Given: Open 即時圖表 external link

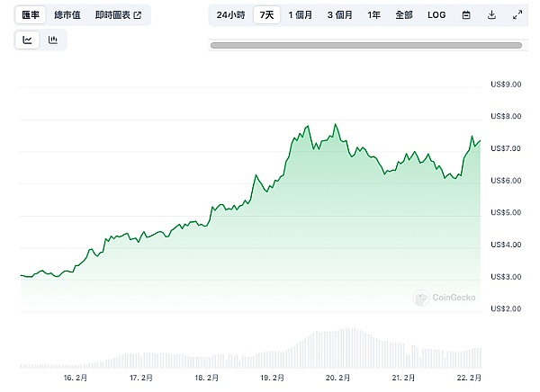Looking at the screenshot, I should pos(118,15).
